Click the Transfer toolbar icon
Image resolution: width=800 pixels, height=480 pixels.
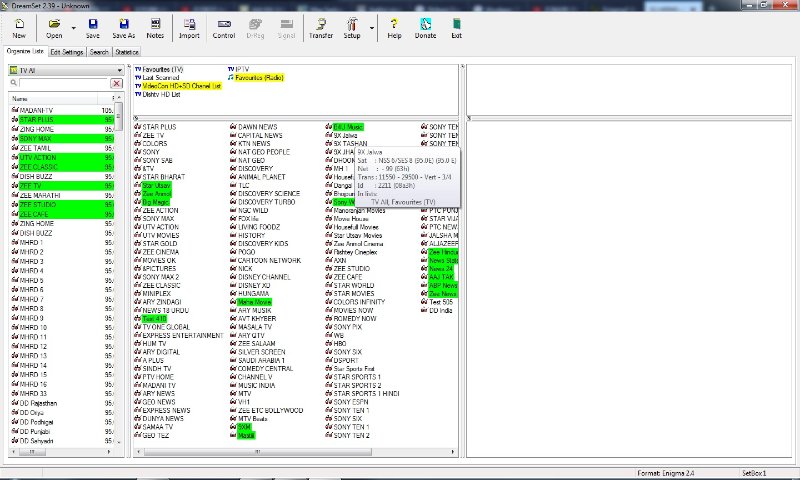click(x=320, y=28)
